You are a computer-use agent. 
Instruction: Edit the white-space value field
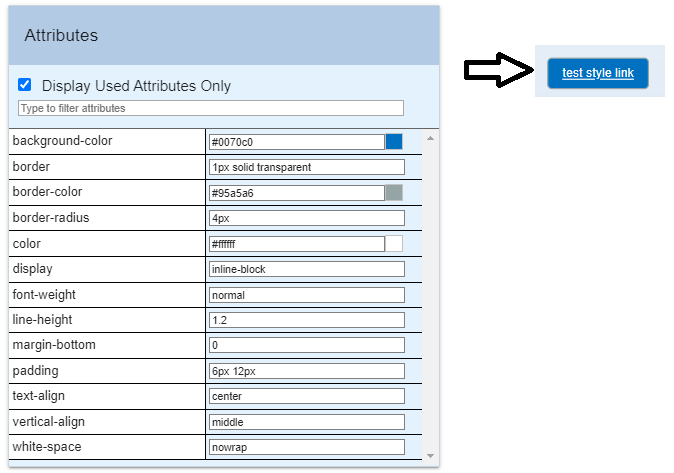coord(307,447)
